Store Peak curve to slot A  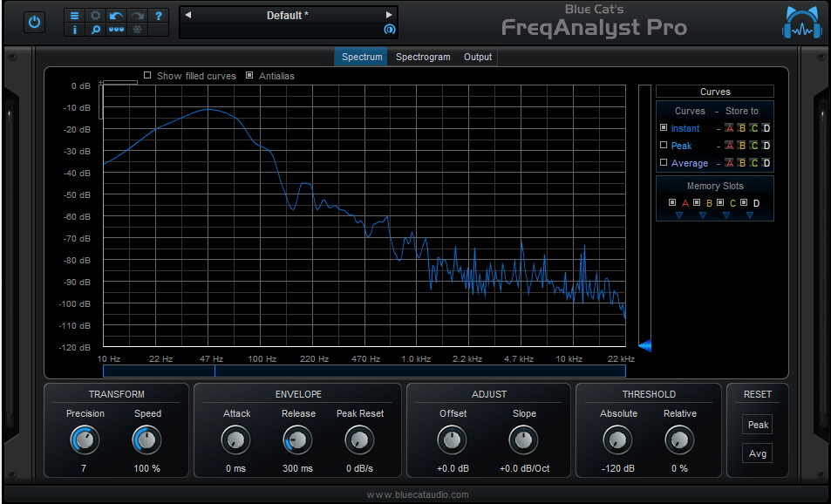click(729, 146)
